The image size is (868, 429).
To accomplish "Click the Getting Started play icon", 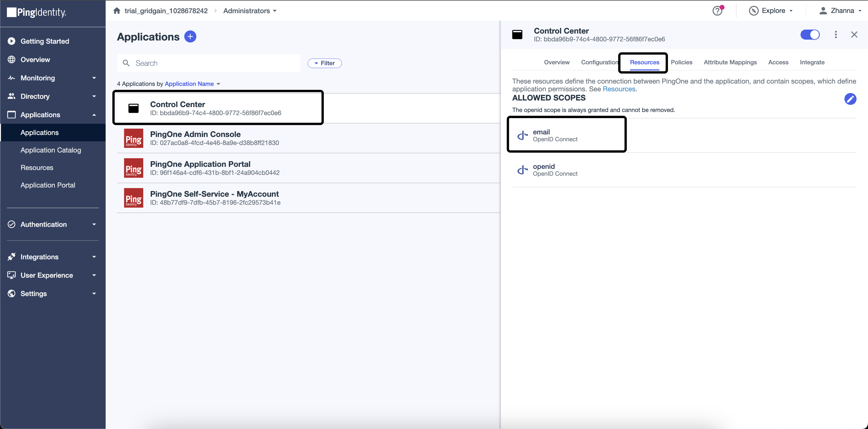I will click(x=11, y=41).
